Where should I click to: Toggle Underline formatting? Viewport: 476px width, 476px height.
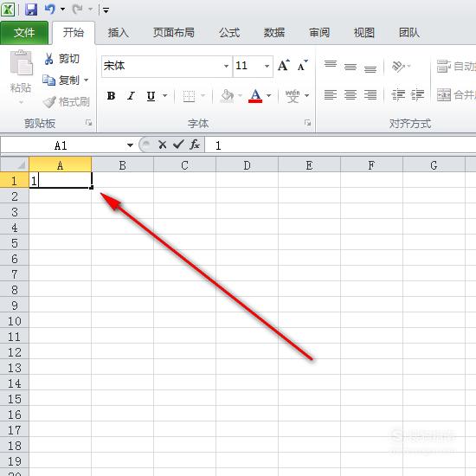tap(151, 96)
